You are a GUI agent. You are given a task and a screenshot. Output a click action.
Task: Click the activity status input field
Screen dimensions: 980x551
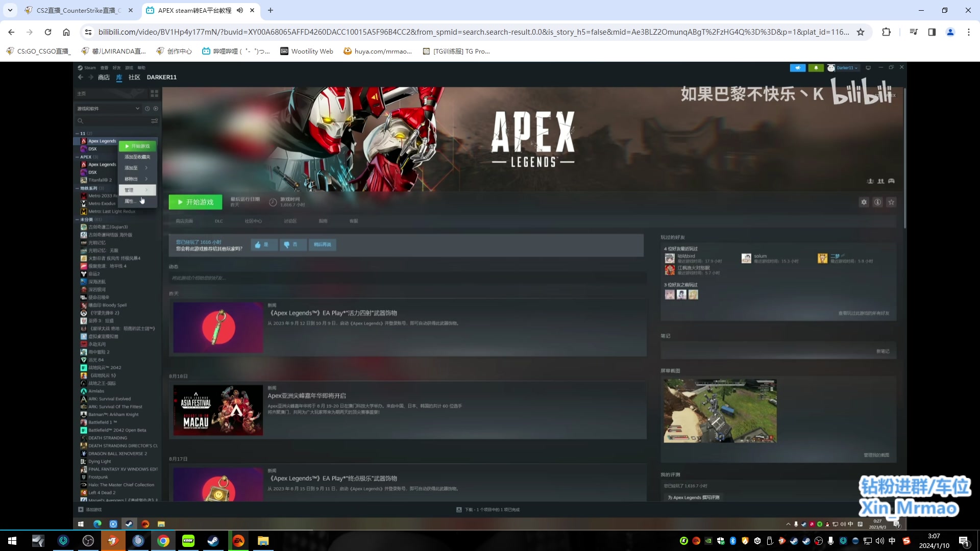(407, 279)
